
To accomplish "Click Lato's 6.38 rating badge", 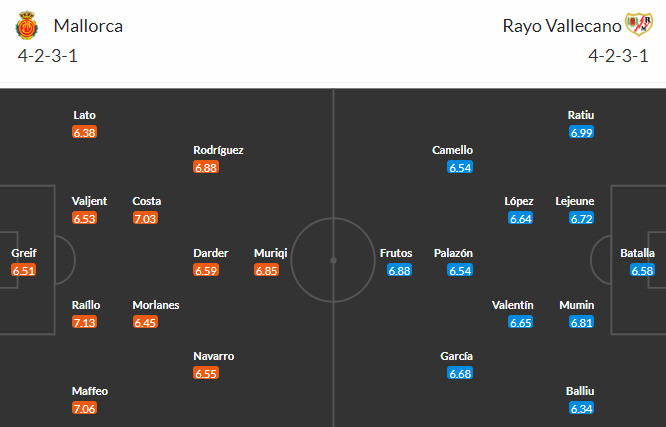I will [84, 133].
